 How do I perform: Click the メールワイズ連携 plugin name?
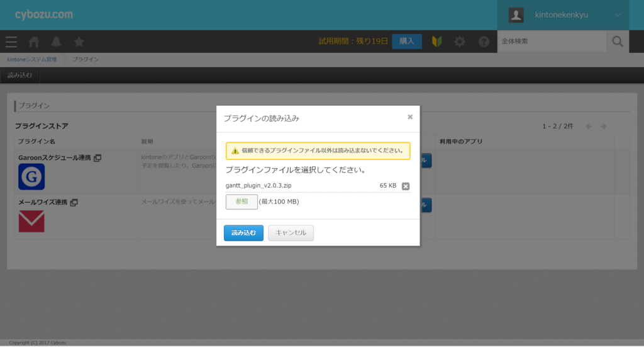click(x=42, y=202)
